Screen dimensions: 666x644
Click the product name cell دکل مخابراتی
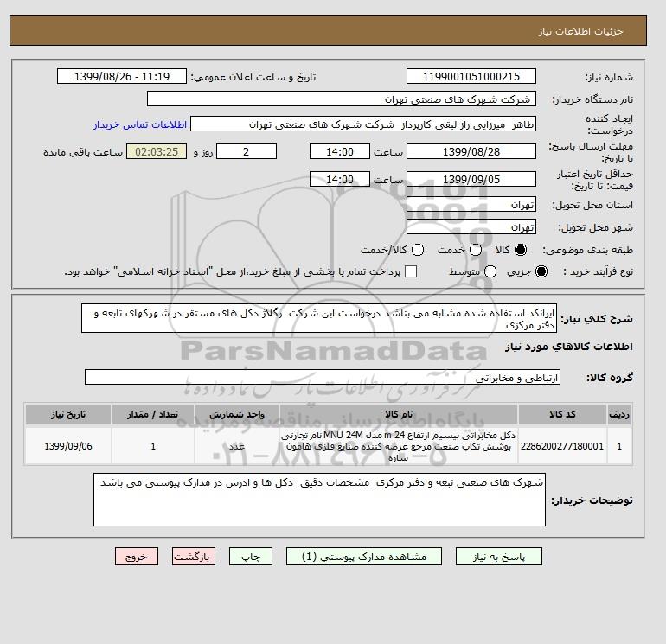click(399, 446)
